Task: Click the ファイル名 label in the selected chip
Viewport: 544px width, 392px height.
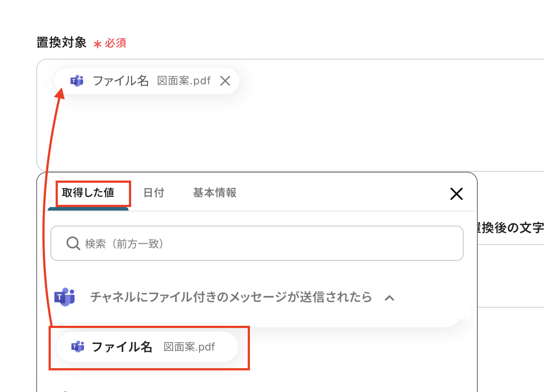Action: click(x=121, y=81)
